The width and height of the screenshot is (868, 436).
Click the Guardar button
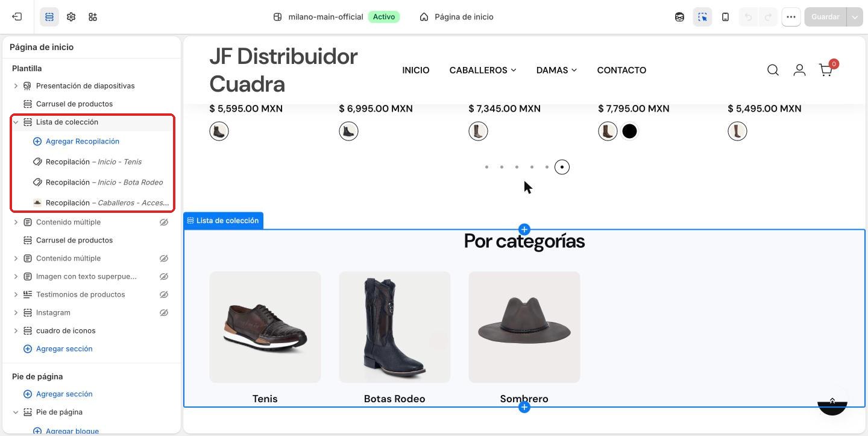pyautogui.click(x=825, y=17)
